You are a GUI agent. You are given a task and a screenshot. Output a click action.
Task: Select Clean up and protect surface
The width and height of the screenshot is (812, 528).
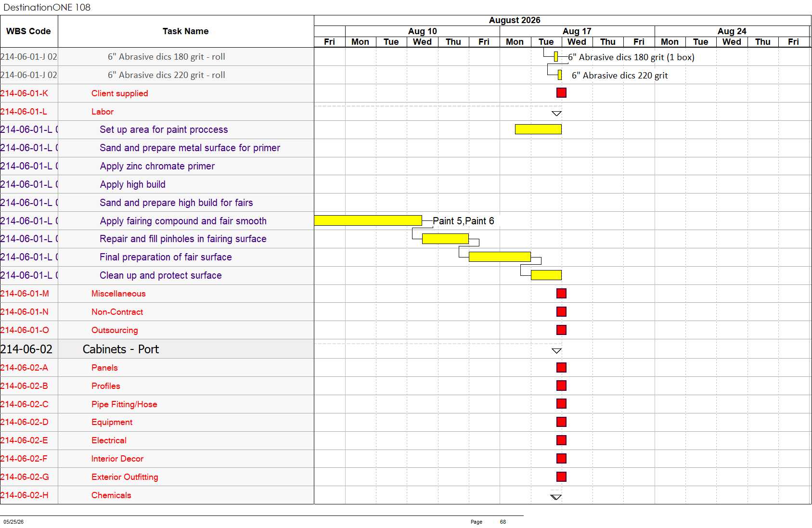coord(161,275)
